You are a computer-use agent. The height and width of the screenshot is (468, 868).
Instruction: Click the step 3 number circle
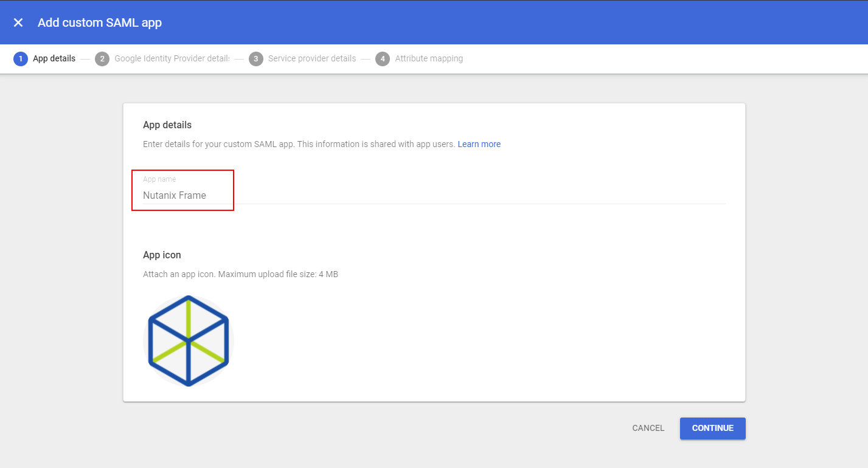point(256,59)
